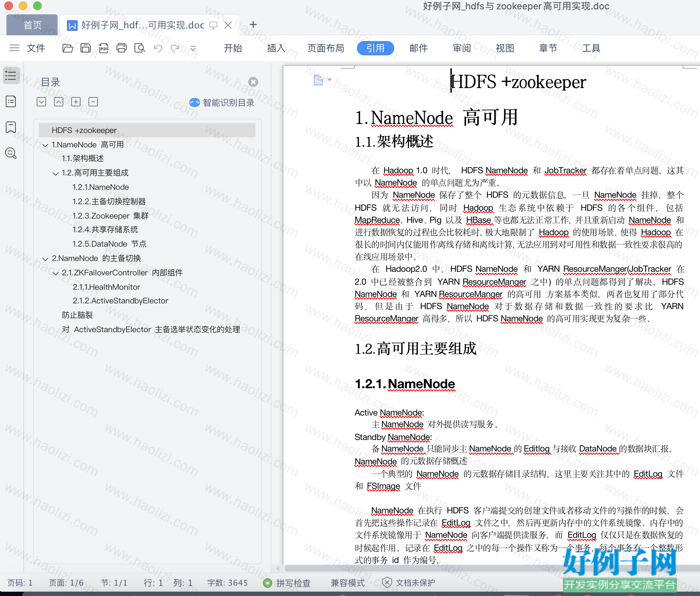
Task: Select the outline/目录 sidebar icon
Action: pos(11,75)
